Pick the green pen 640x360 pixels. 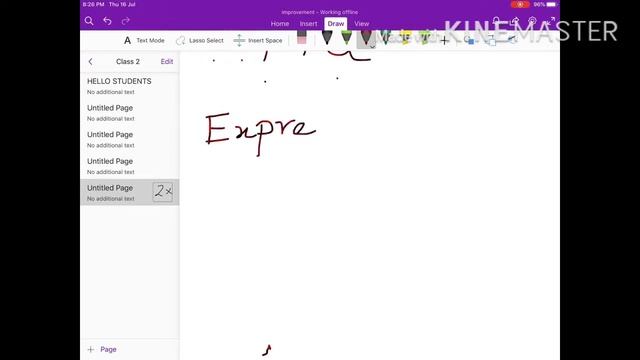point(347,38)
